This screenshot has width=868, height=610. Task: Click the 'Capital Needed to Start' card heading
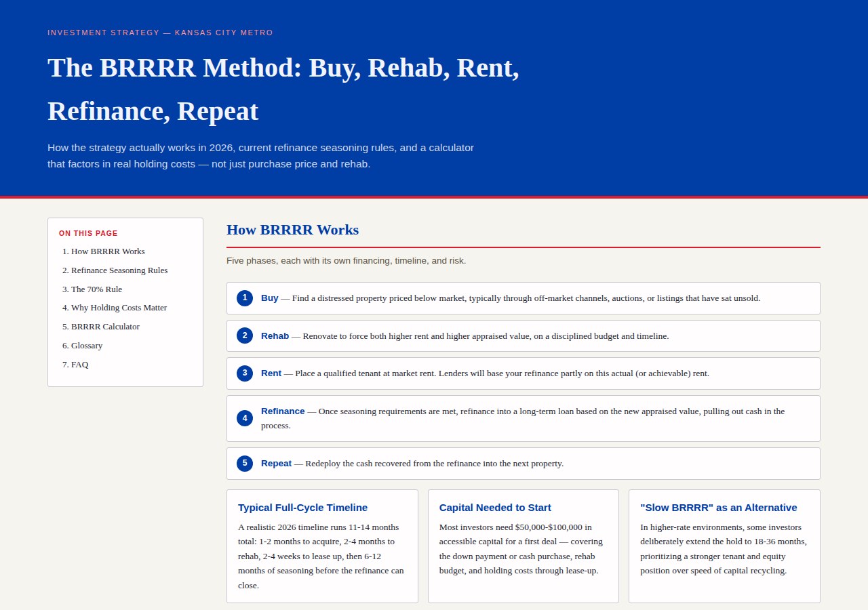click(x=495, y=508)
